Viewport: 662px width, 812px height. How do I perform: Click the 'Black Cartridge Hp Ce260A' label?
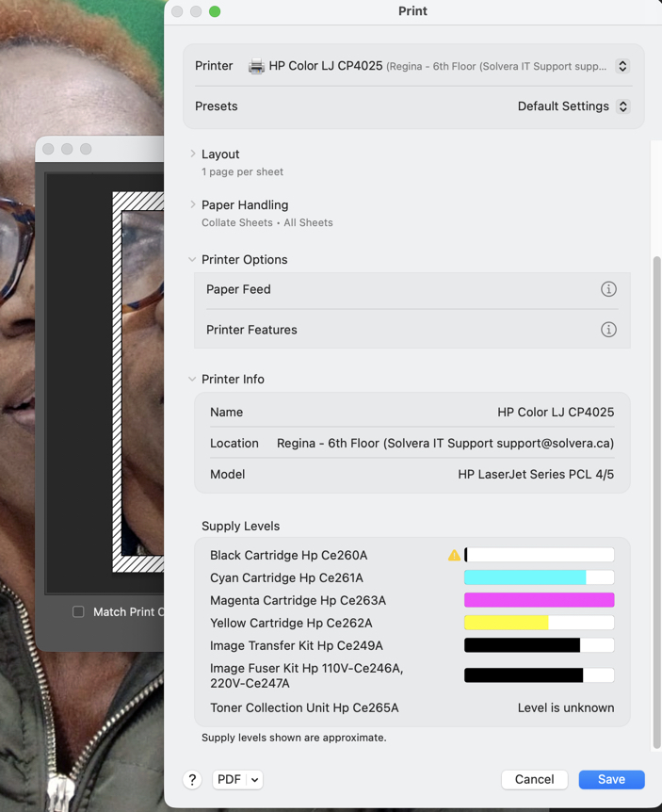click(x=288, y=555)
